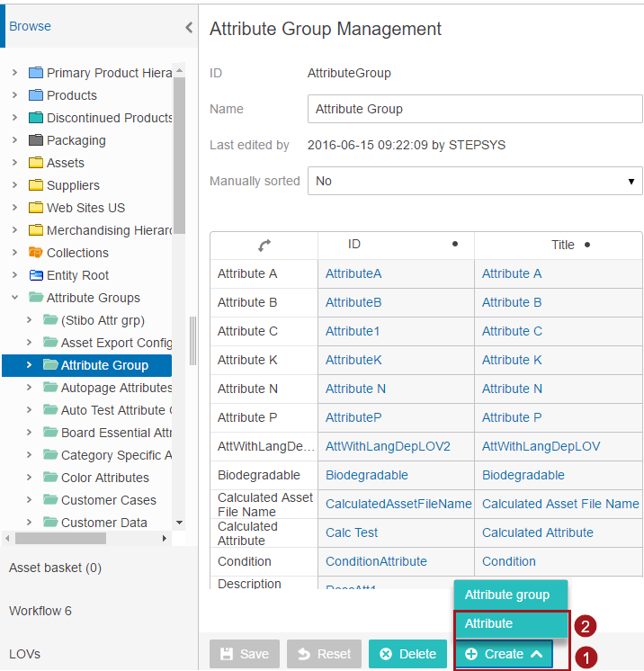This screenshot has height=671, width=644.
Task: Open the Calc Test ID link
Action: click(352, 532)
